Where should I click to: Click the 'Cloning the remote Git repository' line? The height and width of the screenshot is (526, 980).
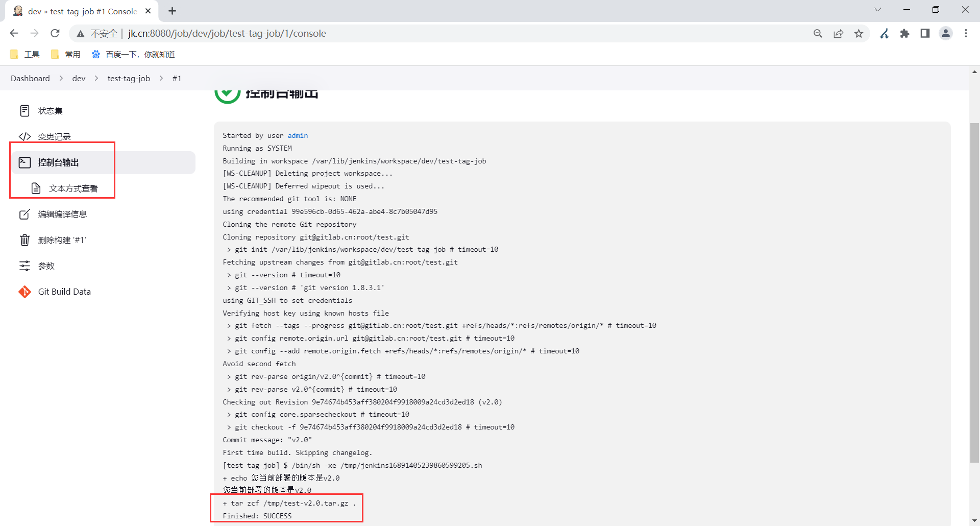coord(289,224)
